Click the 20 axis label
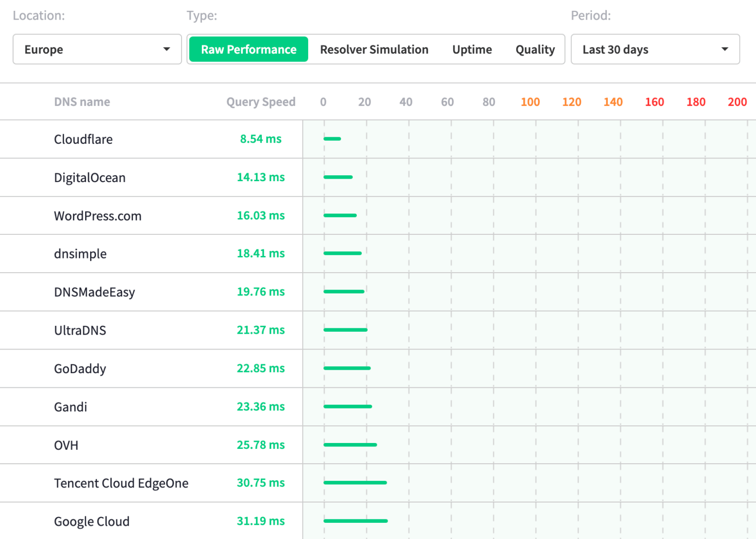 [x=365, y=102]
